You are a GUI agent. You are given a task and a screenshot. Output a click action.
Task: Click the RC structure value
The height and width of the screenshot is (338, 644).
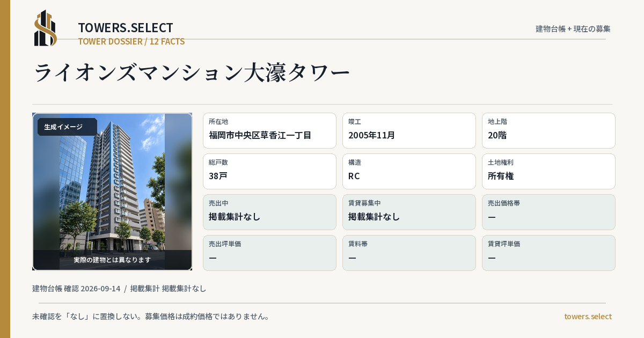354,176
